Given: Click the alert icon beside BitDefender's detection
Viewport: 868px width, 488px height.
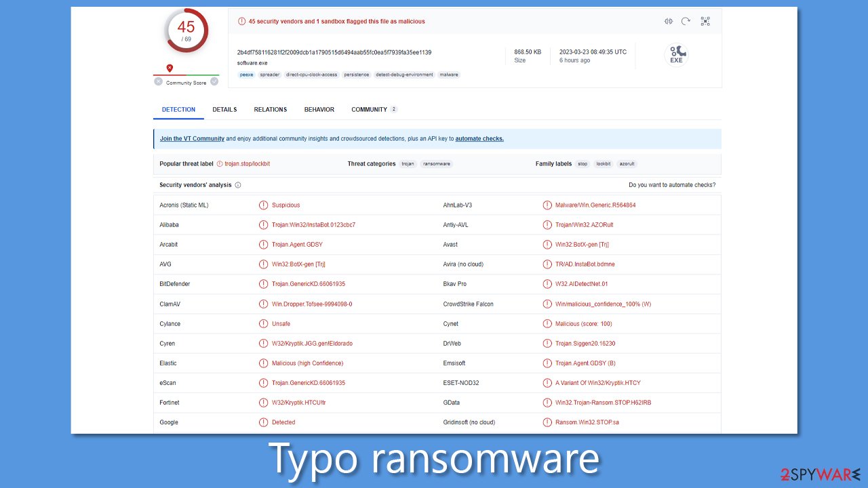Looking at the screenshot, I should pyautogui.click(x=264, y=284).
